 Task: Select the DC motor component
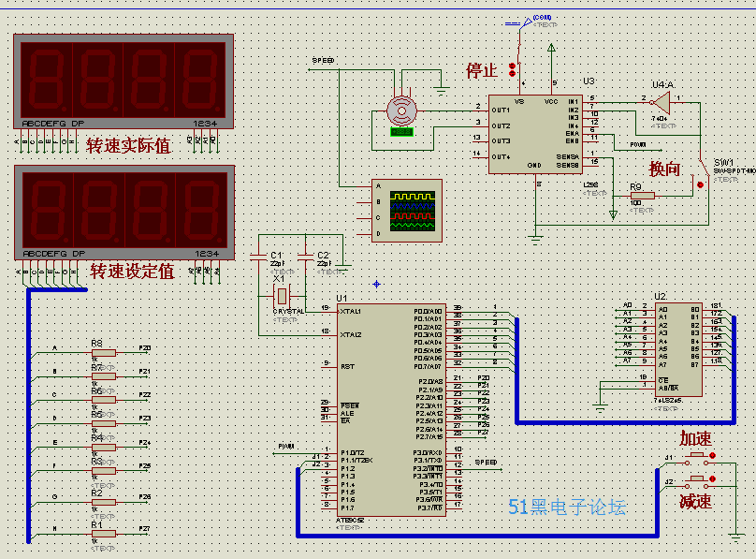[x=401, y=110]
